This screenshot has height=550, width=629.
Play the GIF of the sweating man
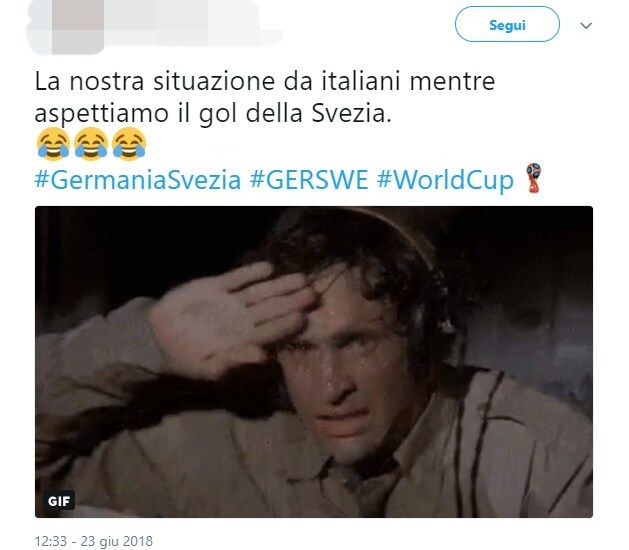(314, 361)
